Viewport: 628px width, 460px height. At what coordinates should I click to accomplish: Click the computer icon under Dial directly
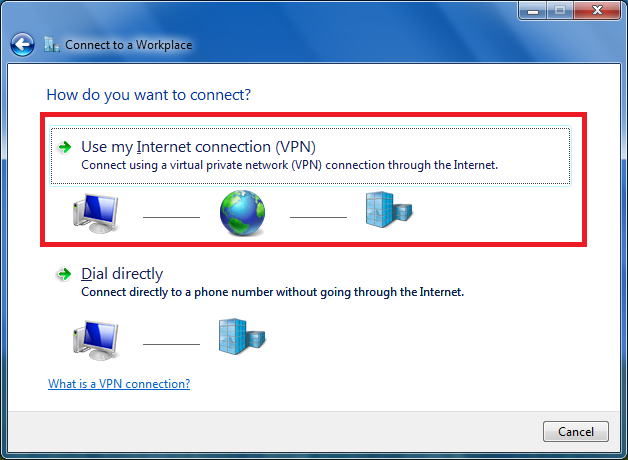coord(96,340)
